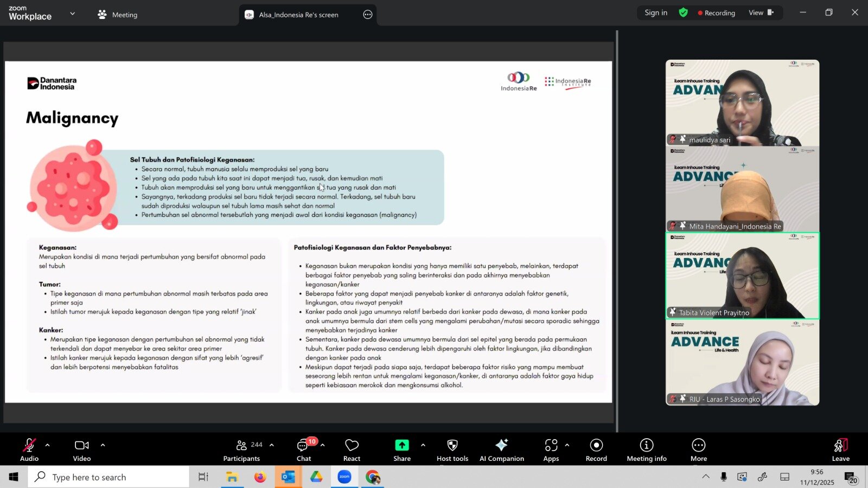Select Alsa_Indonesia Re's screen tab
The width and height of the screenshot is (868, 488).
click(x=298, y=15)
